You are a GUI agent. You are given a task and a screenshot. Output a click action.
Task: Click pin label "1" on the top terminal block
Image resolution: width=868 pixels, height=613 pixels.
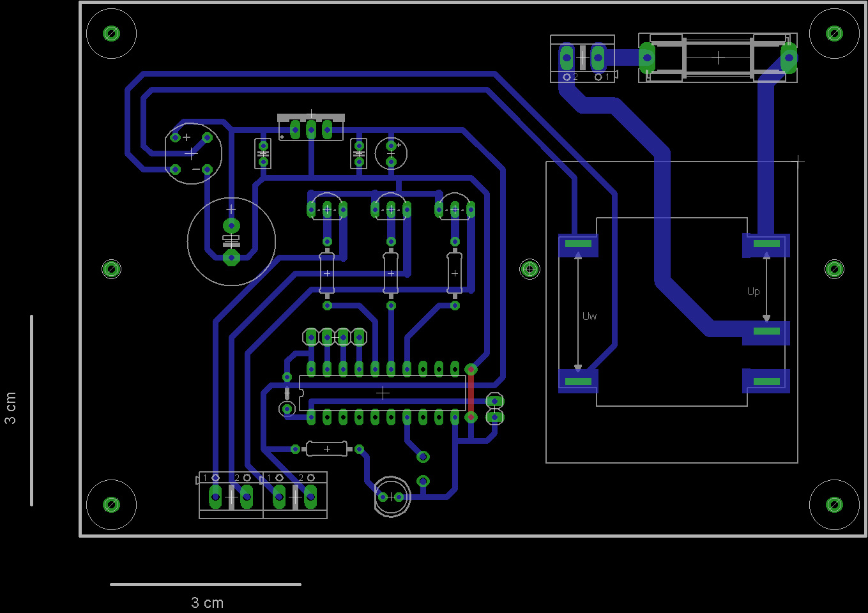607,77
